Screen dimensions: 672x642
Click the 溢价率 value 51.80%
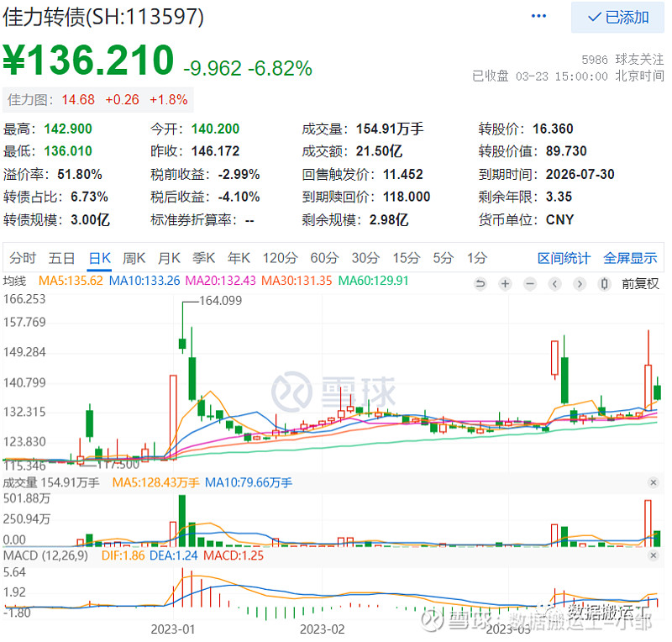pyautogui.click(x=80, y=174)
